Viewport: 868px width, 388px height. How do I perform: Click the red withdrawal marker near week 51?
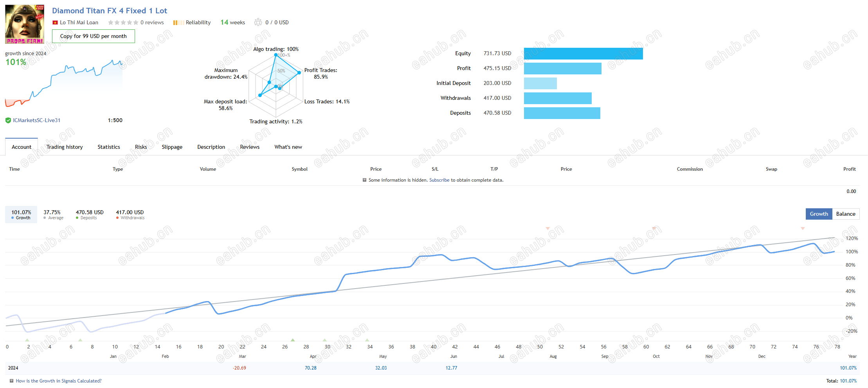click(x=548, y=228)
